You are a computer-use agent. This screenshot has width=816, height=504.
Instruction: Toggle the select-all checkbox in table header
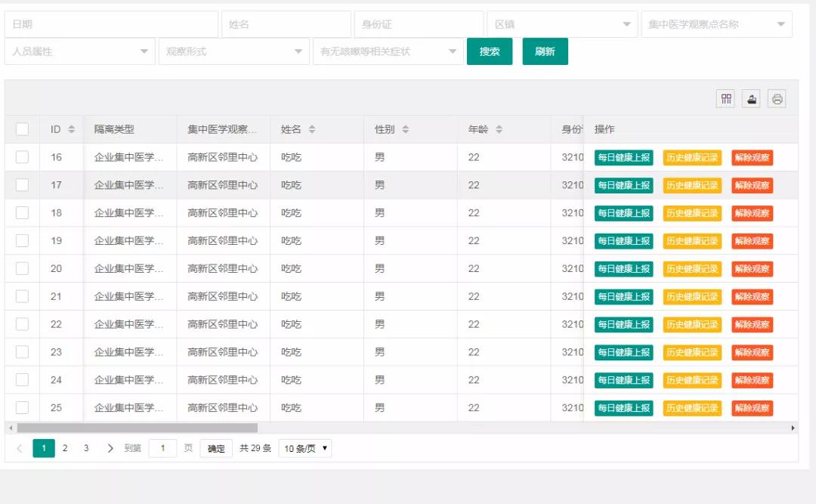pos(23,129)
